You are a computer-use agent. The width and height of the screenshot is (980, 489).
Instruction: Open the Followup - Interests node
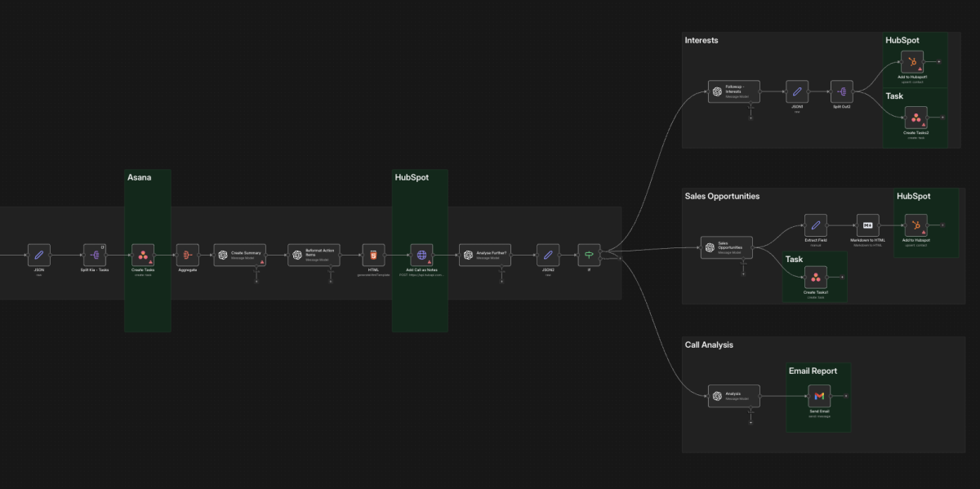click(x=733, y=91)
